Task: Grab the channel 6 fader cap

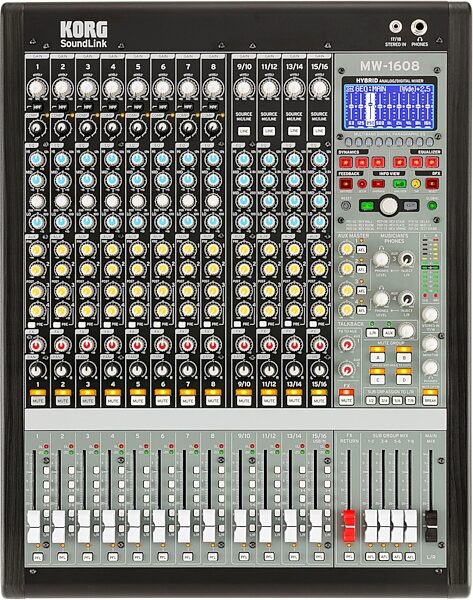Action: coord(159,527)
